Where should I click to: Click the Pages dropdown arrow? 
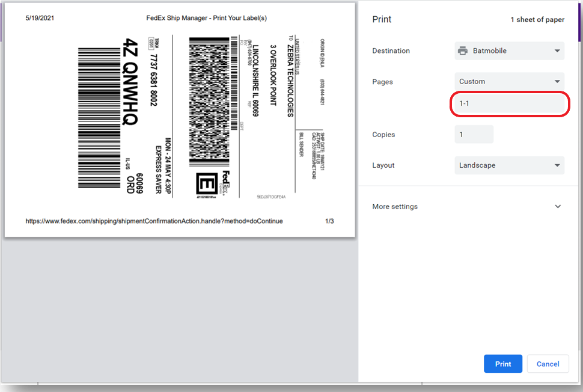557,81
